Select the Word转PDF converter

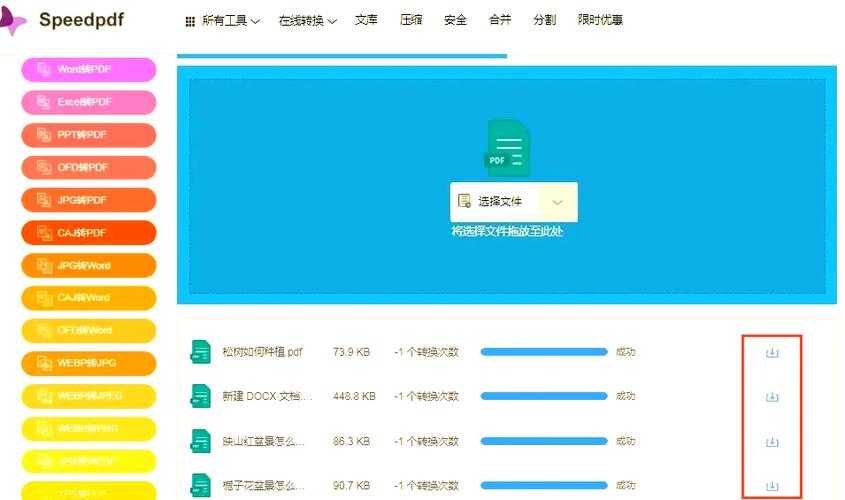tap(89, 70)
